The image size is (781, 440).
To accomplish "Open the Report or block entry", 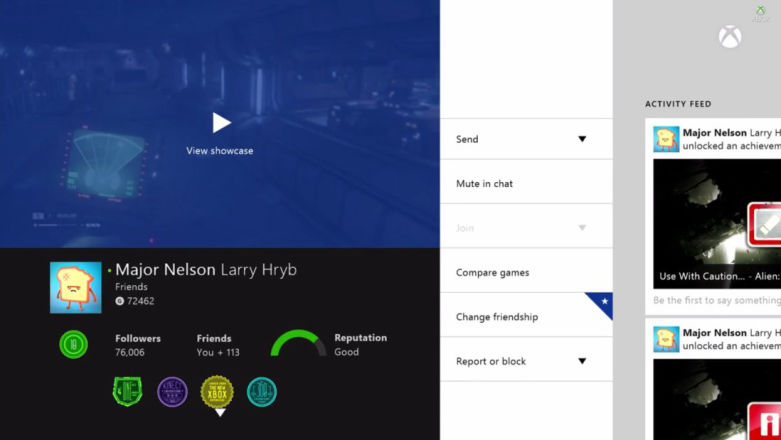I will [526, 361].
